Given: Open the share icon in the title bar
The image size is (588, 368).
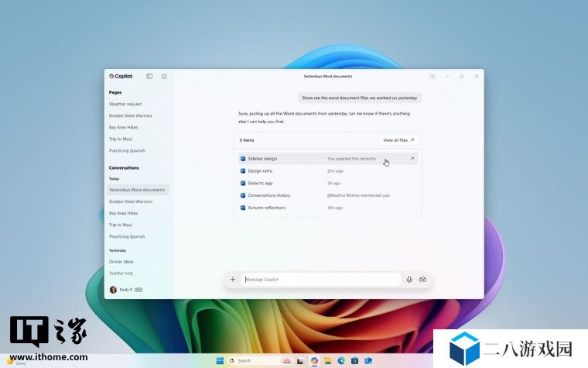Looking at the screenshot, I should tap(432, 76).
